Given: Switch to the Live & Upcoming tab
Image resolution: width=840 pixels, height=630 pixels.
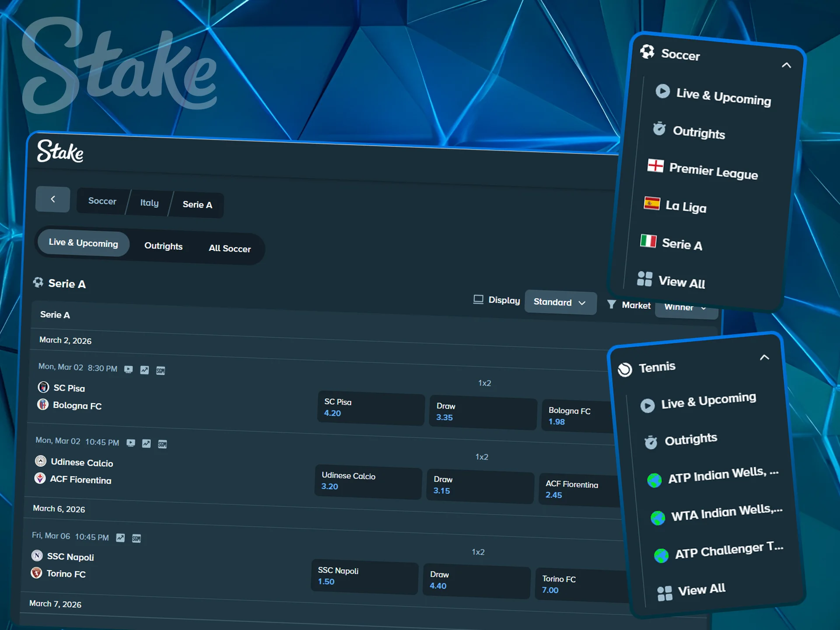Looking at the screenshot, I should (84, 243).
